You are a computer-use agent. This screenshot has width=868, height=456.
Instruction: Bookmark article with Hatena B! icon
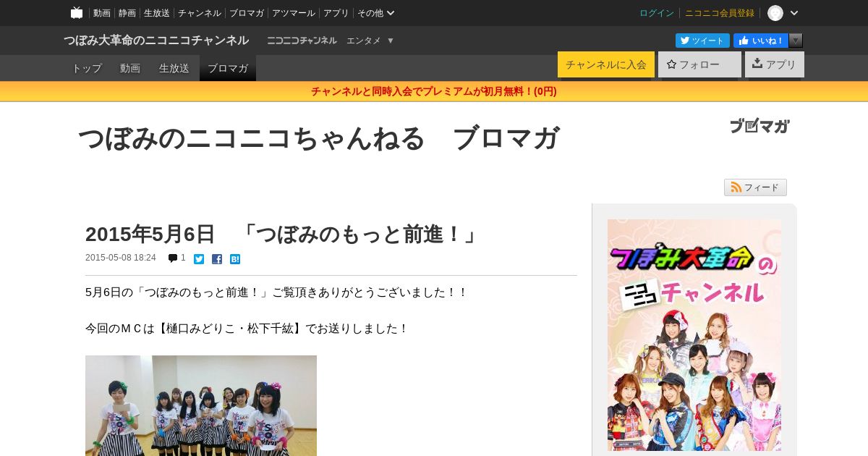(235, 259)
